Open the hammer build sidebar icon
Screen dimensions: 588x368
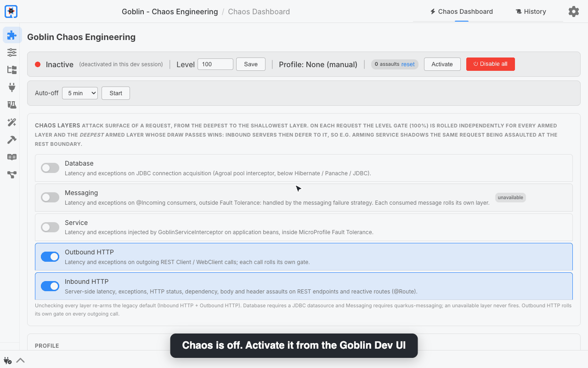coord(12,140)
